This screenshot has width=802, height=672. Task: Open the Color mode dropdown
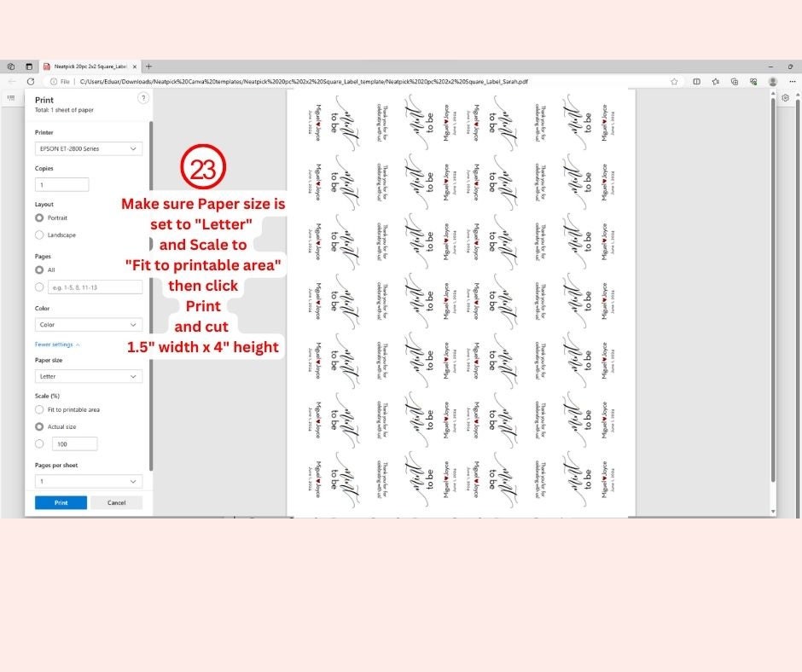point(89,325)
